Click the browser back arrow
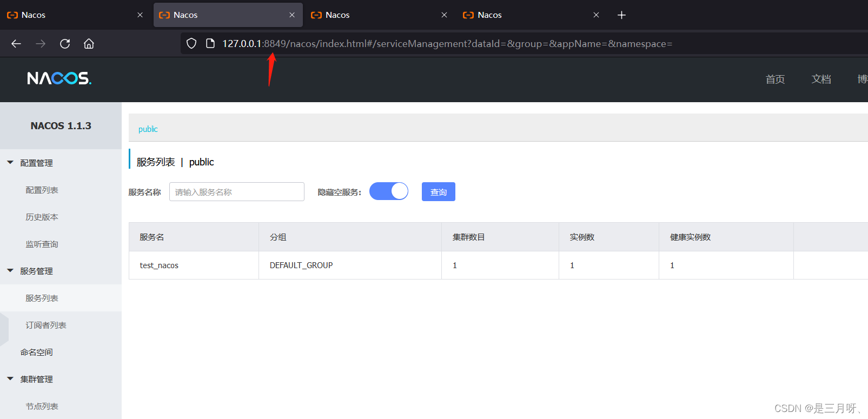Viewport: 868px width, 419px height. [x=16, y=44]
